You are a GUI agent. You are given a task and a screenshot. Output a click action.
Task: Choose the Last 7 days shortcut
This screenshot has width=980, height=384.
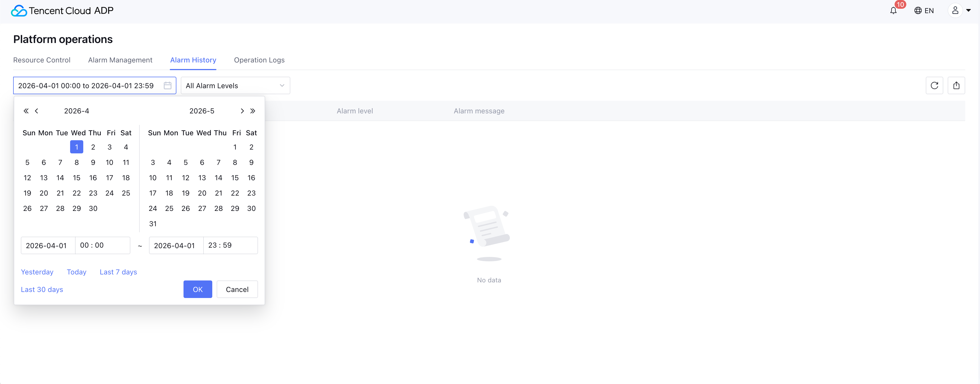pos(118,272)
